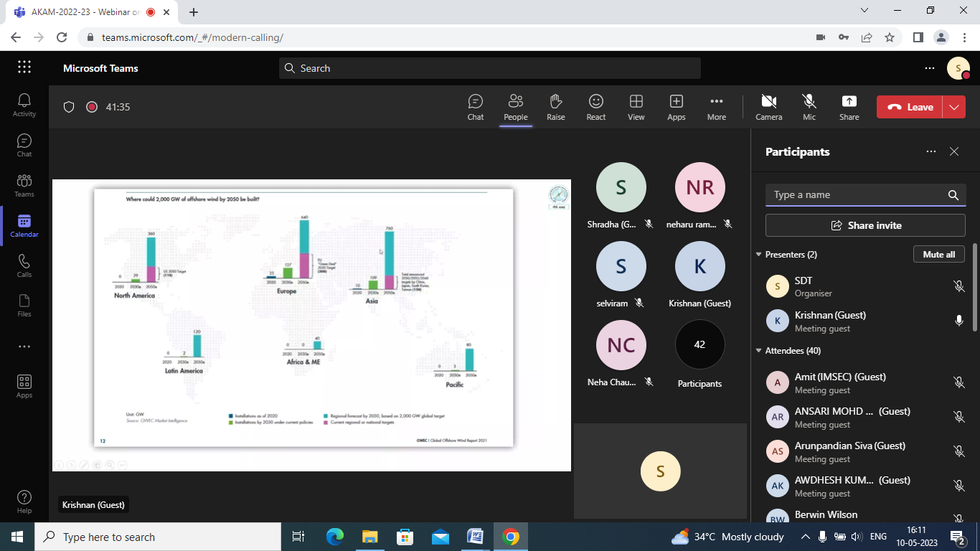Toggle SDT organiser's microphone icon

(958, 286)
